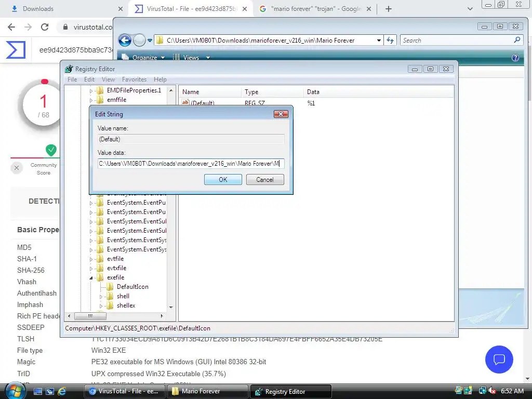The width and height of the screenshot is (532, 399).
Task: Open Registry Editor View menu
Action: point(108,79)
